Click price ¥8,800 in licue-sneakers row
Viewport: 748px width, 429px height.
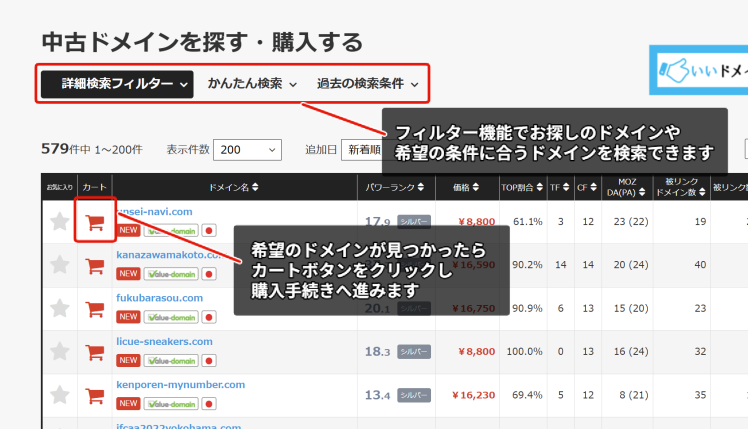pos(476,352)
